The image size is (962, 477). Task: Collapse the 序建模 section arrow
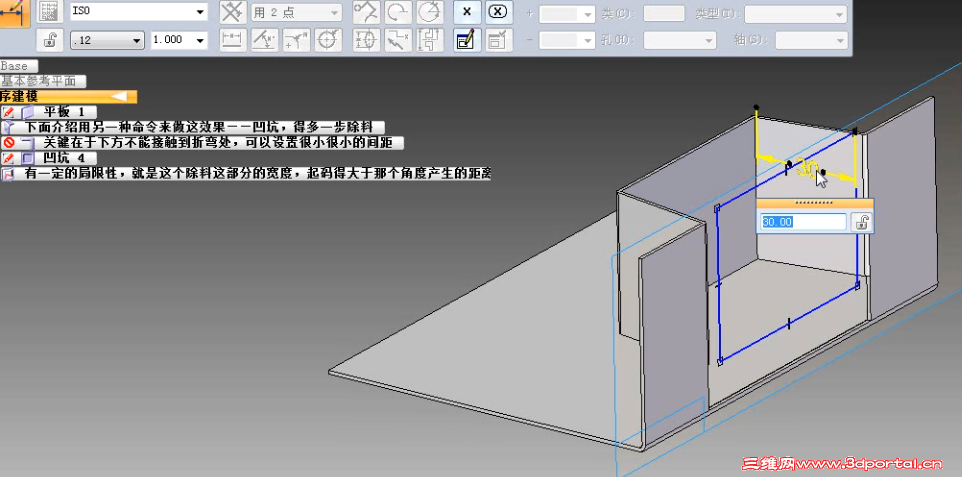click(x=119, y=97)
